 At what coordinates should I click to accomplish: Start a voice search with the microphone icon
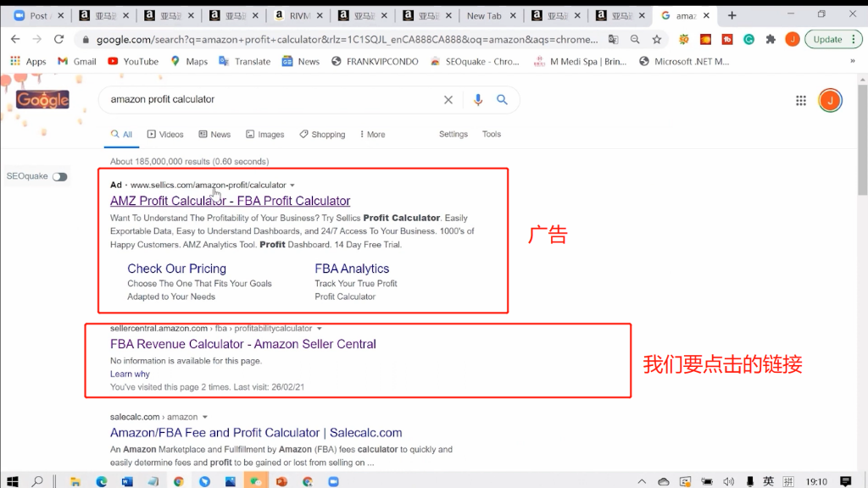[477, 99]
